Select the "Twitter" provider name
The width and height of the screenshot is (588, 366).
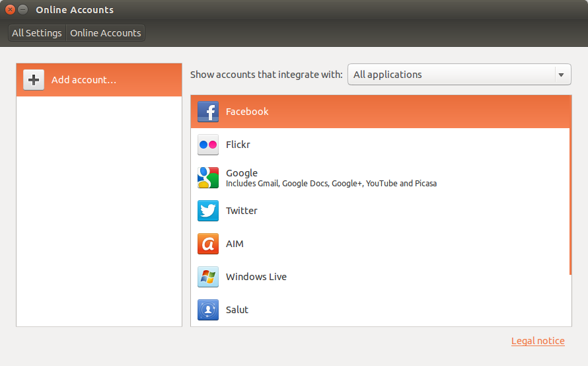click(242, 210)
